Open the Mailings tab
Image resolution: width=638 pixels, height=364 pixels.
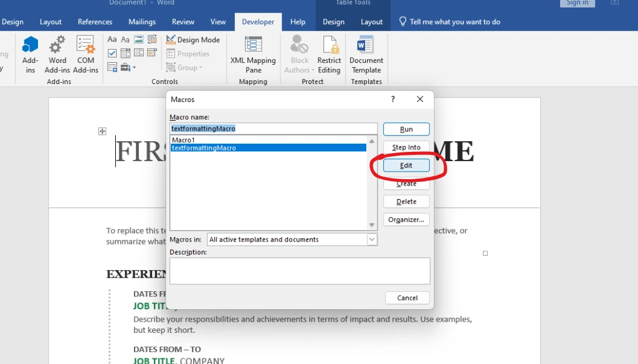[142, 22]
